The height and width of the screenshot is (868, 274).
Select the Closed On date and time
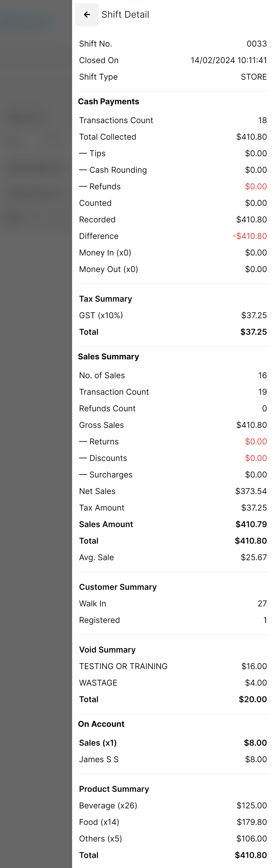229,60
